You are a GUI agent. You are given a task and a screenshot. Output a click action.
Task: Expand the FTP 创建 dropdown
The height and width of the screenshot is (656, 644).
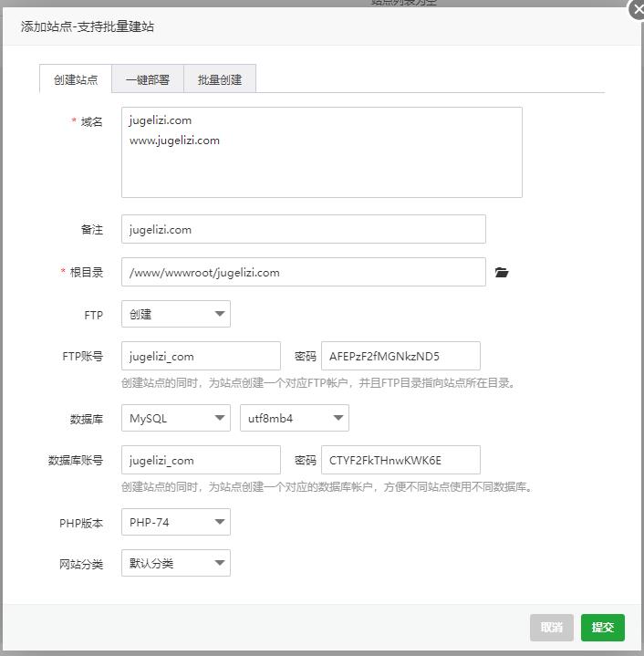pyautogui.click(x=176, y=314)
